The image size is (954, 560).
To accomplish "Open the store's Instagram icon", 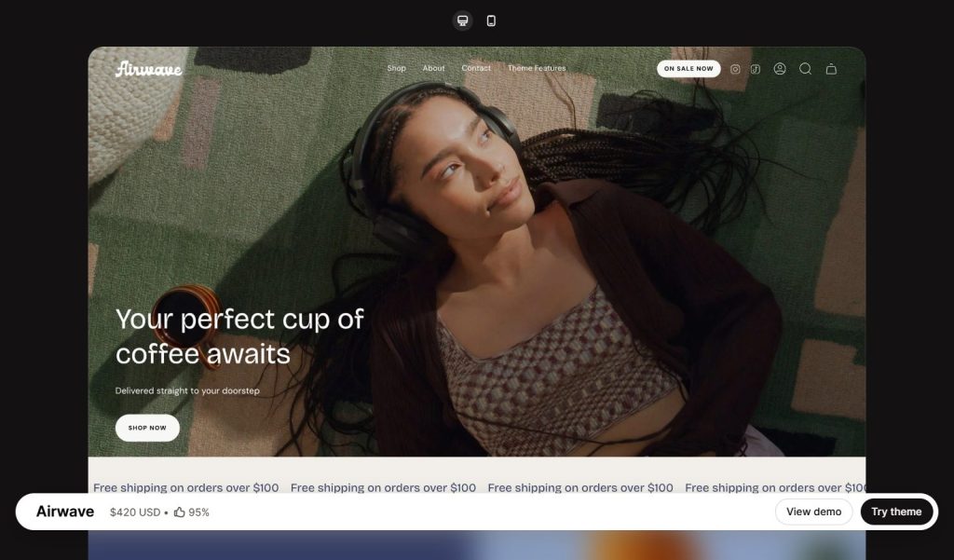I will (735, 68).
